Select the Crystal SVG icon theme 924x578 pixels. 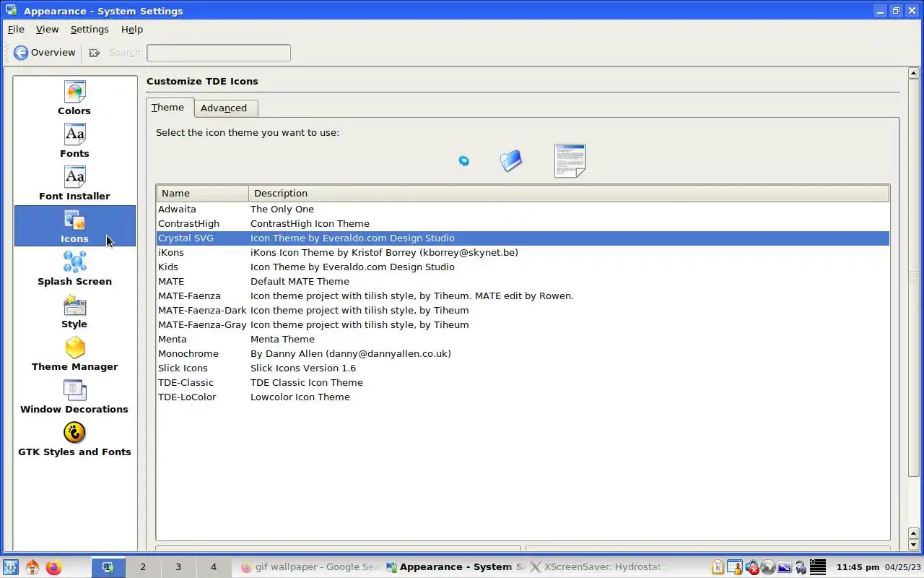coord(523,238)
